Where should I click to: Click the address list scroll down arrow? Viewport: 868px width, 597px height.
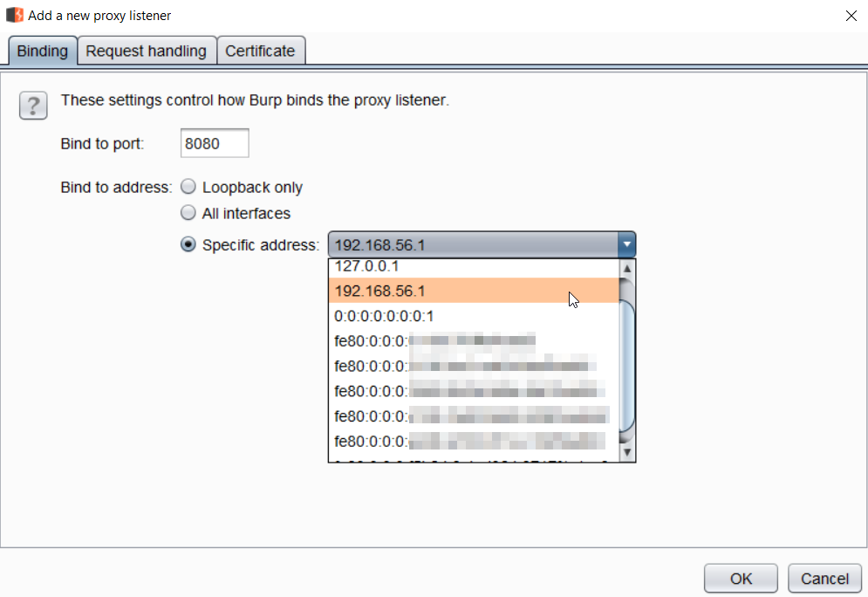click(x=627, y=452)
